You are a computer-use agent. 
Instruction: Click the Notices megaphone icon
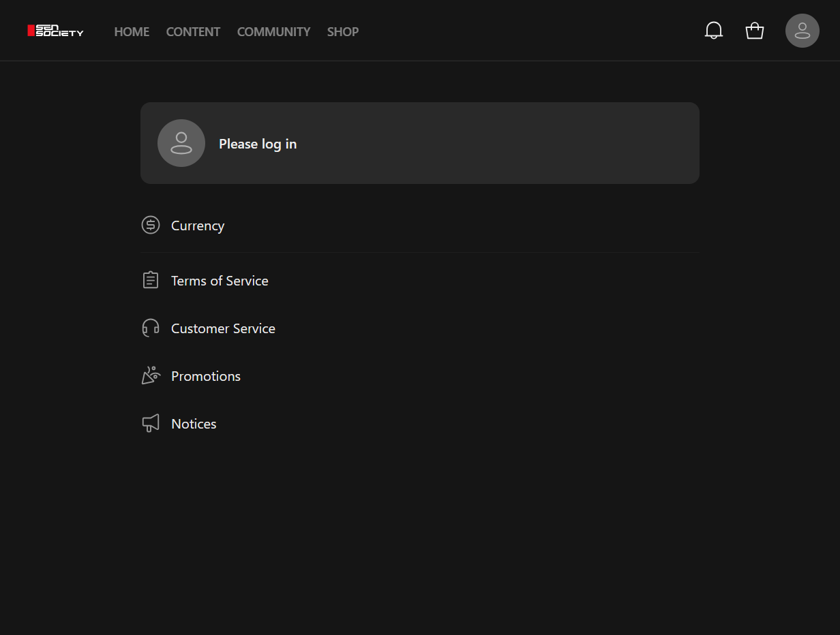(151, 423)
